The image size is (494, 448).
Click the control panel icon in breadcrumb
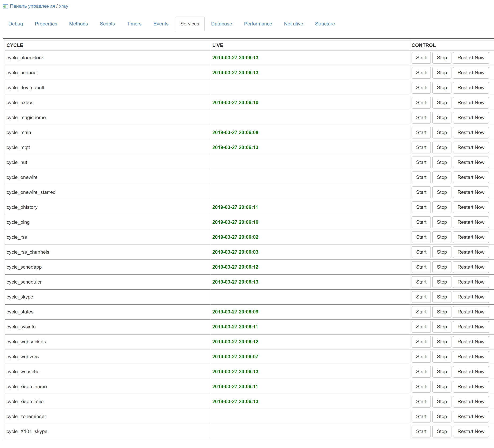point(5,6)
